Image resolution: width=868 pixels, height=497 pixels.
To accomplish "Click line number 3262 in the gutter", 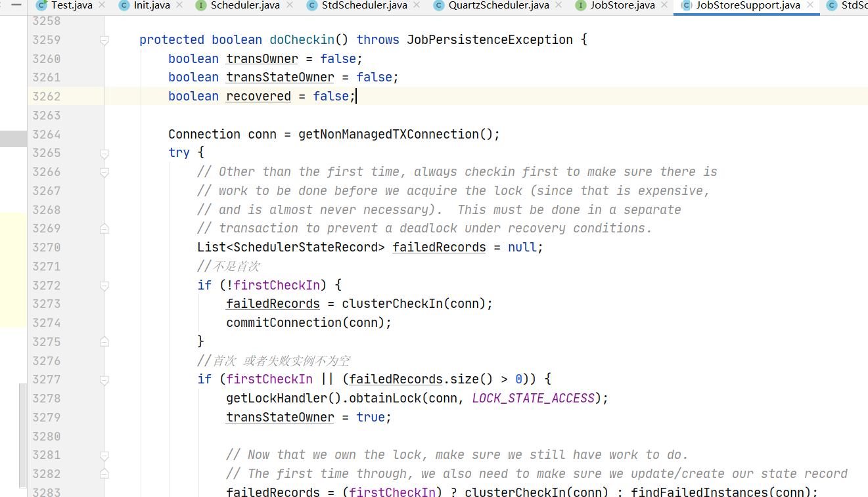I will 46,97.
